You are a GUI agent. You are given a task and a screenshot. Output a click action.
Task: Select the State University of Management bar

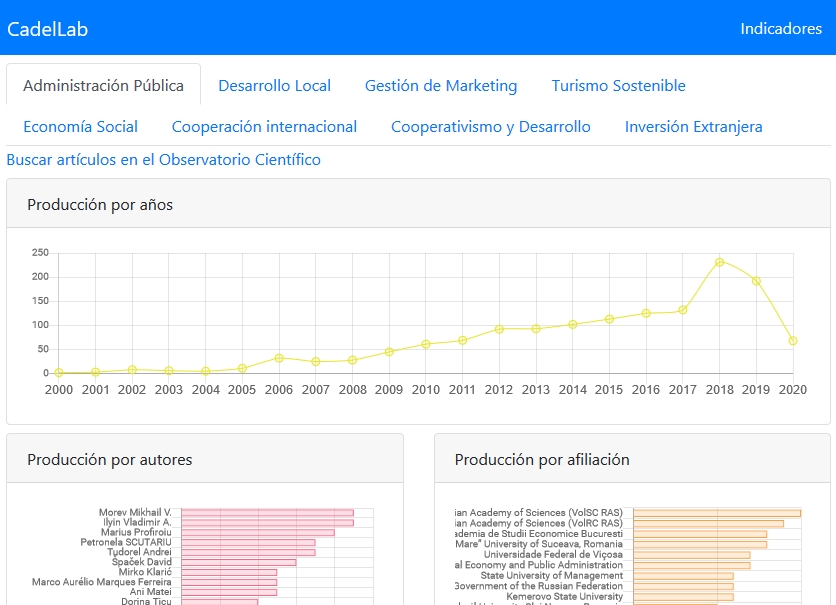683,576
